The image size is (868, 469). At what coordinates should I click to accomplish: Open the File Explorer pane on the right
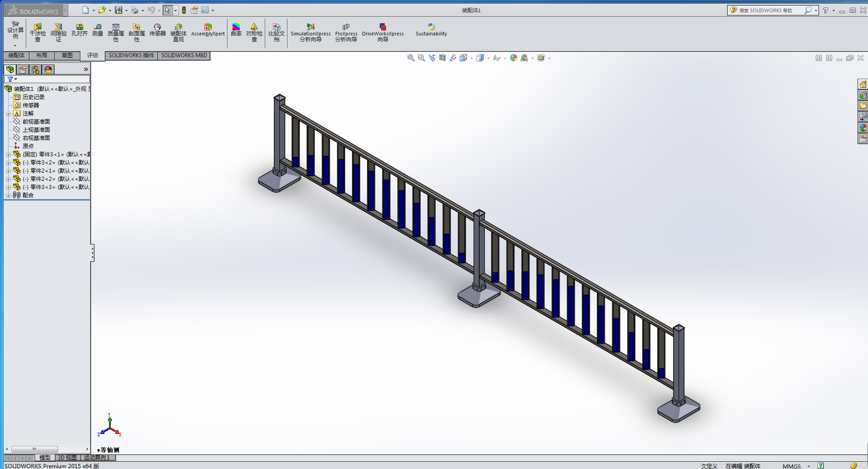[x=863, y=106]
